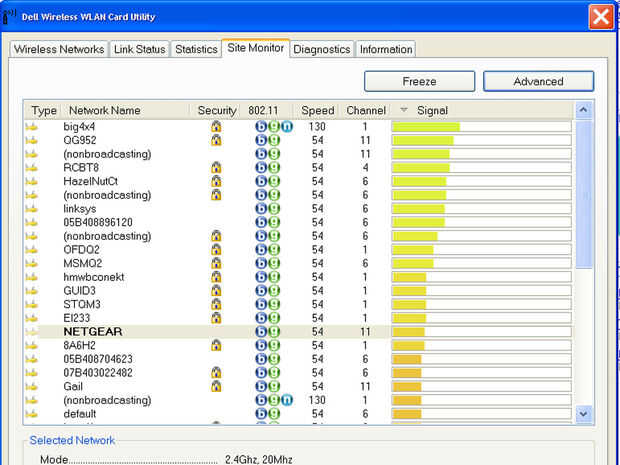This screenshot has width=620, height=465.
Task: Click the 802.11b icon for EI233
Action: pyautogui.click(x=261, y=318)
